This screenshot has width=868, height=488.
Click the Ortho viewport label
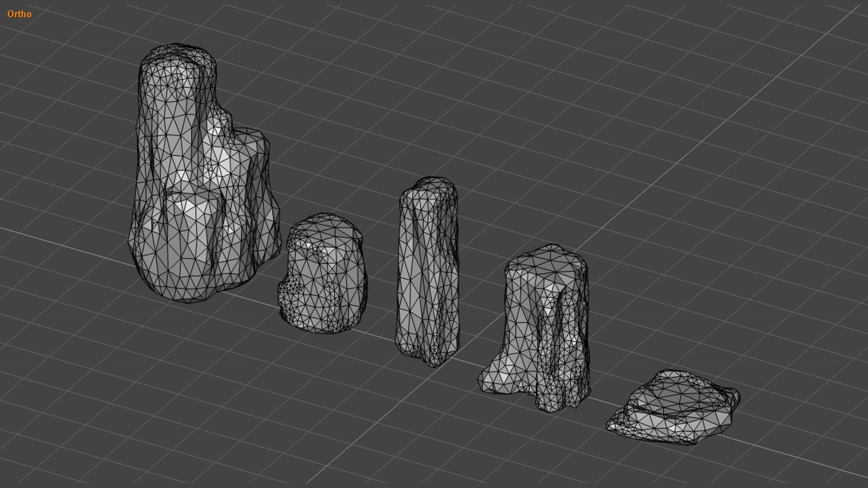tap(19, 14)
